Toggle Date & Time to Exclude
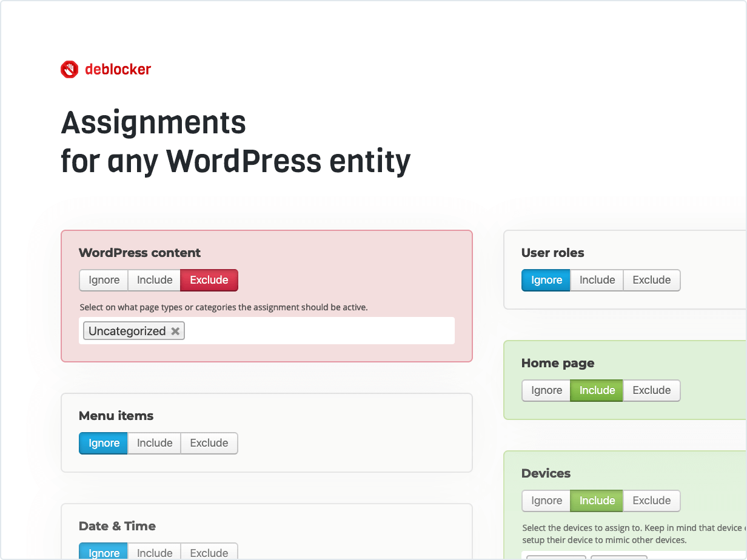Viewport: 747px width, 560px height. [209, 552]
